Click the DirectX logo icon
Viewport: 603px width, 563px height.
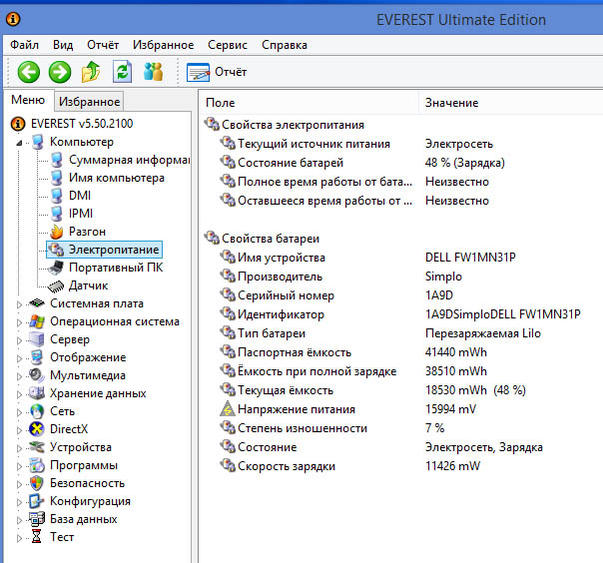37,429
